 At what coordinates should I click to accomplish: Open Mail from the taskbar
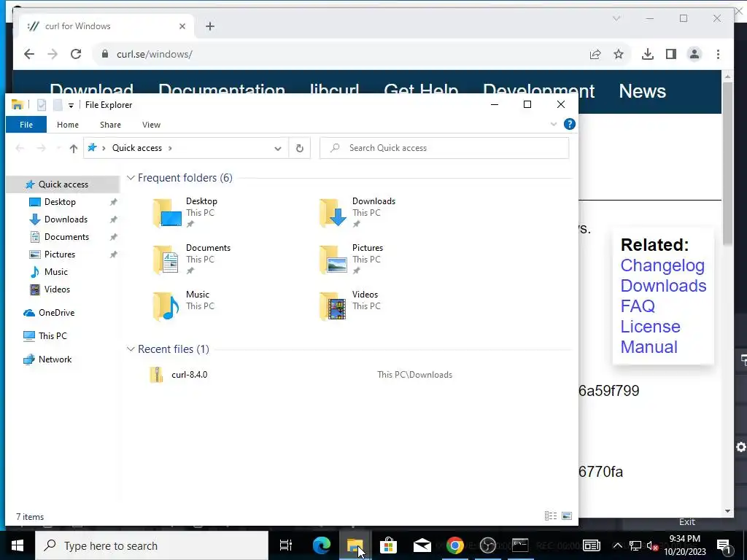click(x=422, y=545)
